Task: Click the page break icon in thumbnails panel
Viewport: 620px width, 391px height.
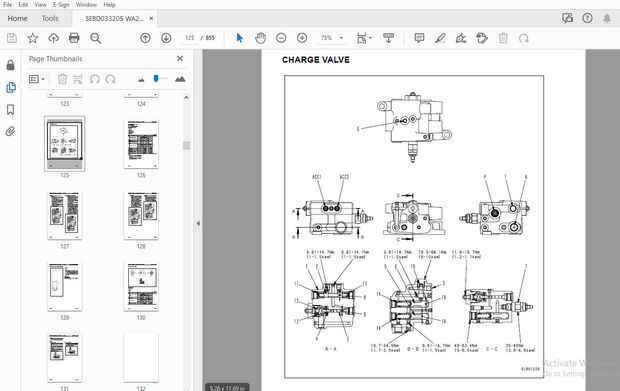Action: point(78,79)
